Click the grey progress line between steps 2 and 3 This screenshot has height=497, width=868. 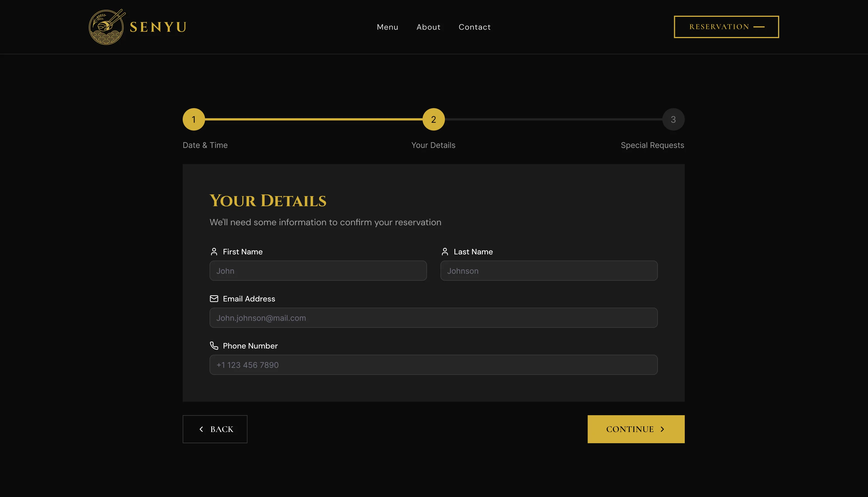(554, 119)
